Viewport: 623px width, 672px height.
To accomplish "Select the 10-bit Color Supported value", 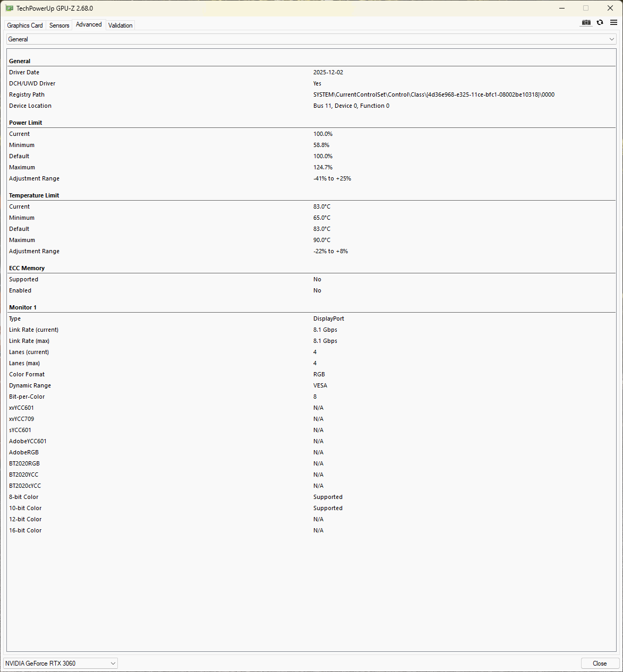I will tap(328, 508).
